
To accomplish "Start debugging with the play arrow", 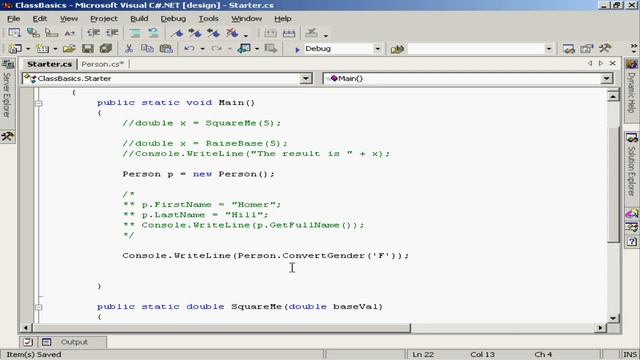I will point(297,49).
